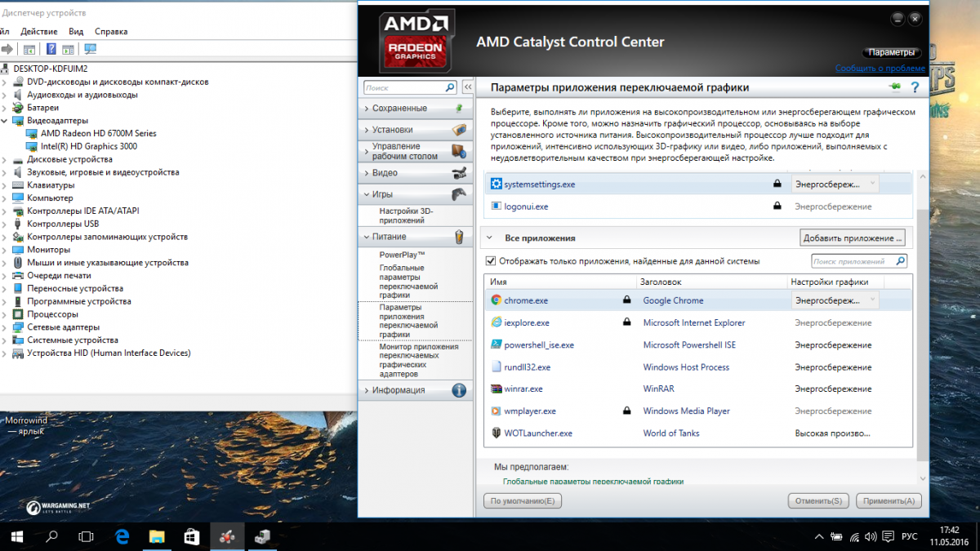Image resolution: width=980 pixels, height=551 pixels.
Task: Expand the Управление рабочим столом sidebar section
Action: pos(416,151)
